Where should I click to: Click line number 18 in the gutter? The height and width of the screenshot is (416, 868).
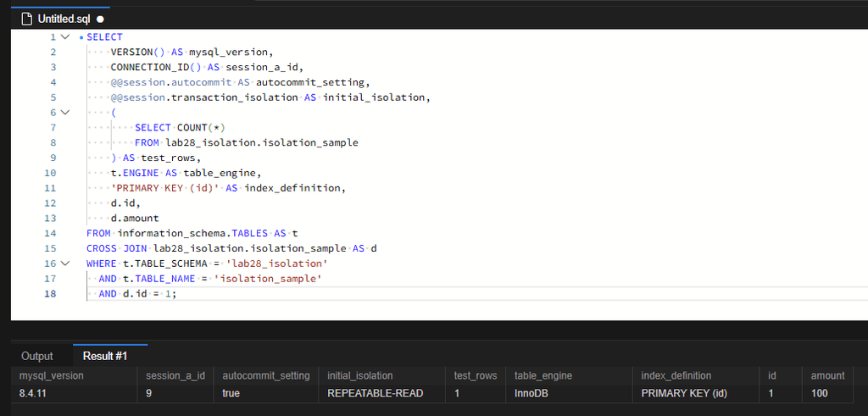click(x=52, y=293)
